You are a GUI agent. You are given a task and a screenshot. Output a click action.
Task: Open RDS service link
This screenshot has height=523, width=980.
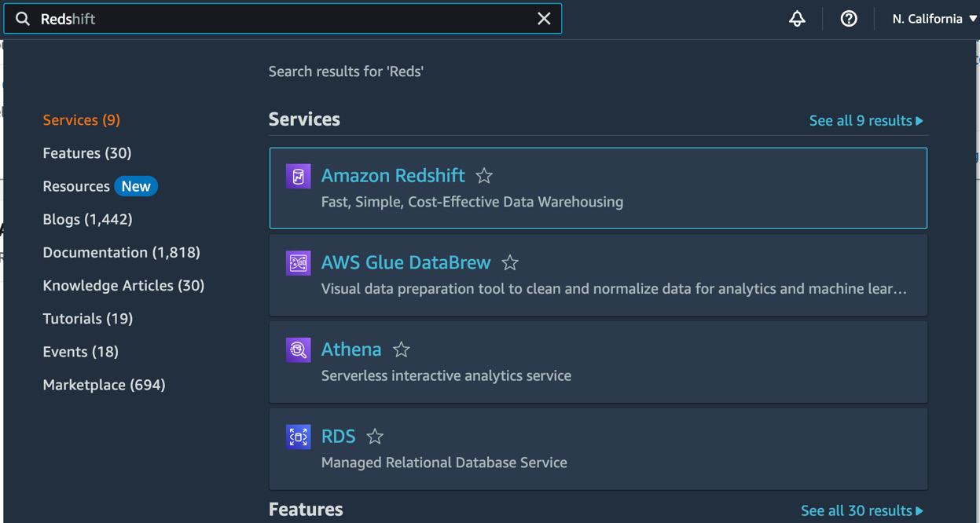(339, 436)
